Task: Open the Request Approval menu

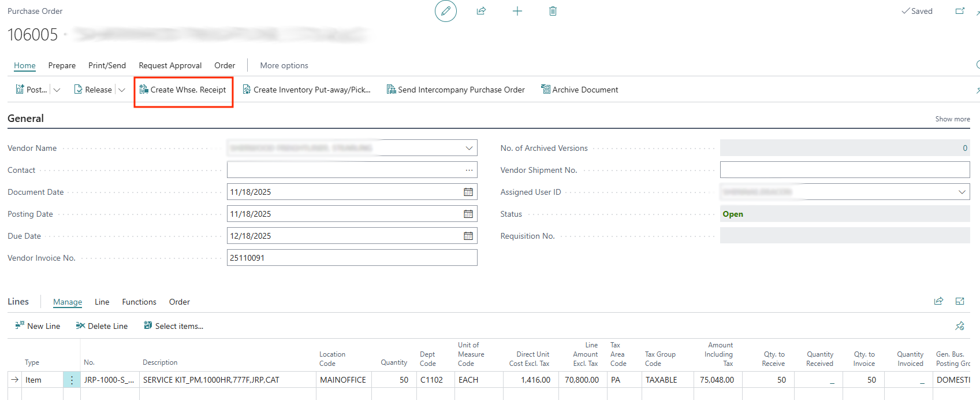Action: [x=170, y=65]
